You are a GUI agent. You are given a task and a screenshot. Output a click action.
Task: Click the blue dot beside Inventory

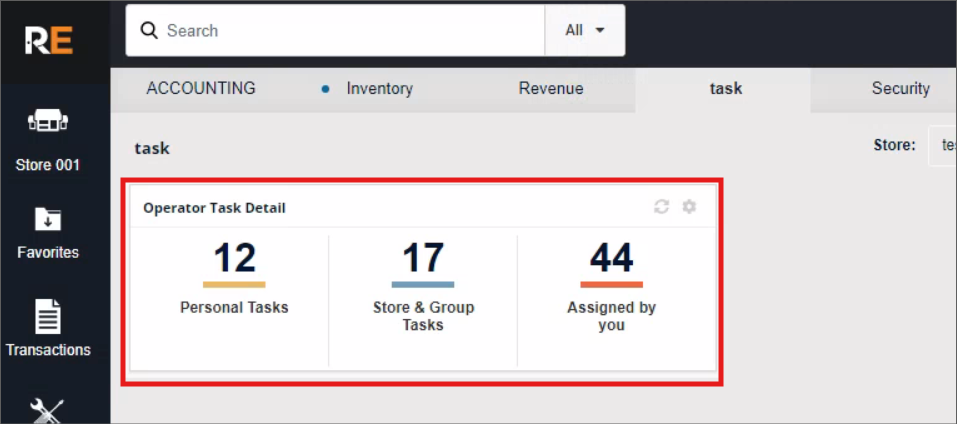(325, 89)
